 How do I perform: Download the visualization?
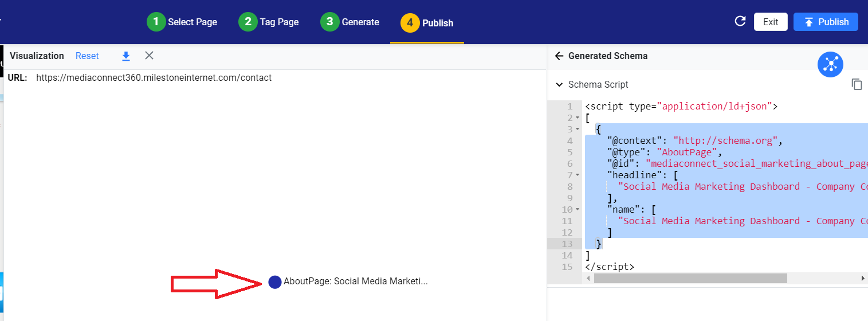click(126, 56)
